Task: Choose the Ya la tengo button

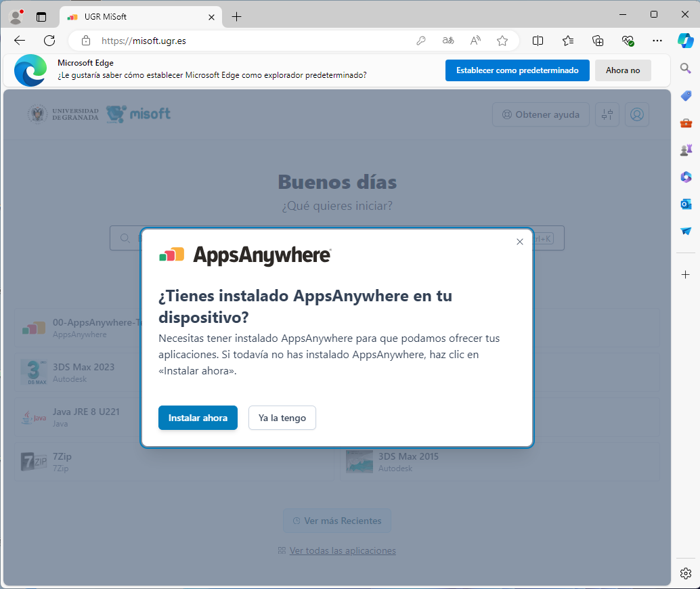Action: [x=282, y=418]
